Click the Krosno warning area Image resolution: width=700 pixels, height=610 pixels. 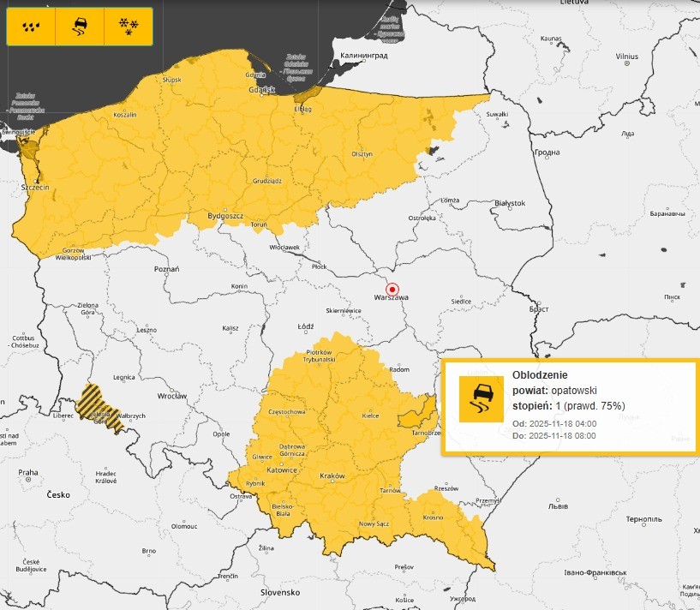(x=433, y=518)
